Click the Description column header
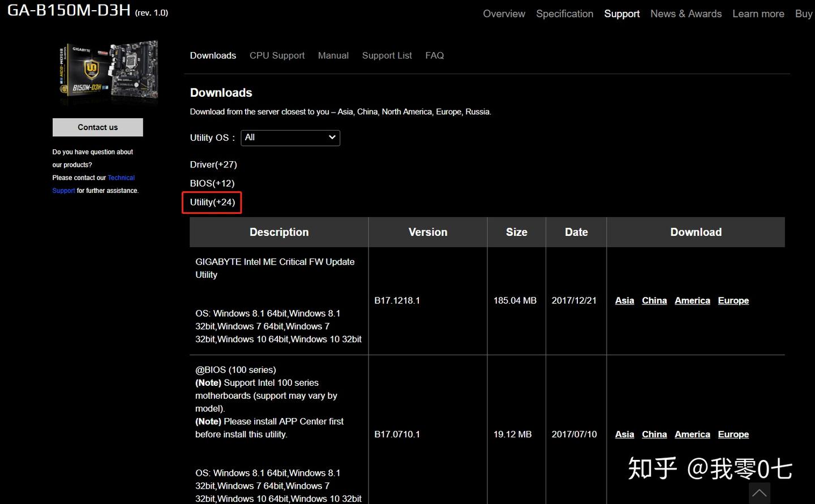The height and width of the screenshot is (504, 815). [279, 232]
